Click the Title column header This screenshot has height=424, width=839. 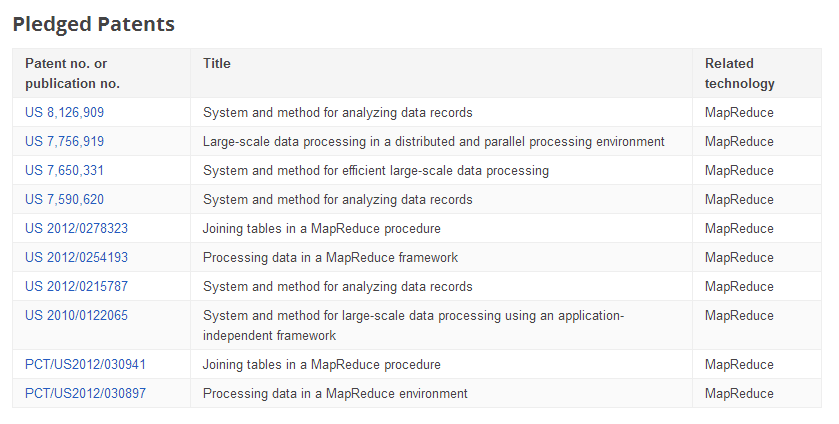coord(217,63)
